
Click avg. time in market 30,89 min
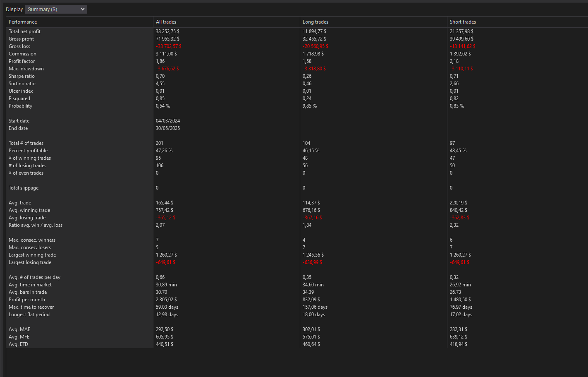166,285
